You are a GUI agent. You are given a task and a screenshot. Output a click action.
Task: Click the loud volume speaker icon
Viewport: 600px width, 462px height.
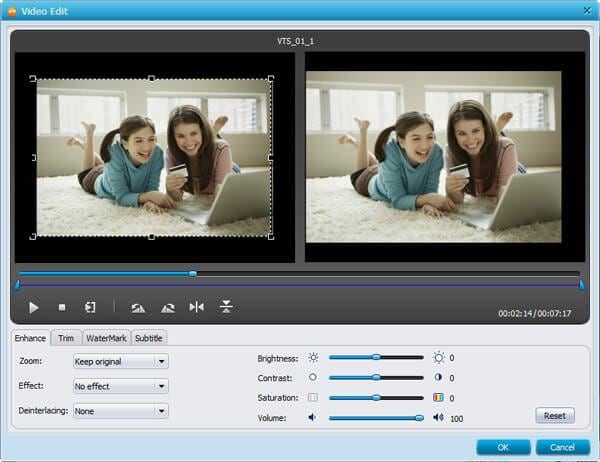click(439, 417)
